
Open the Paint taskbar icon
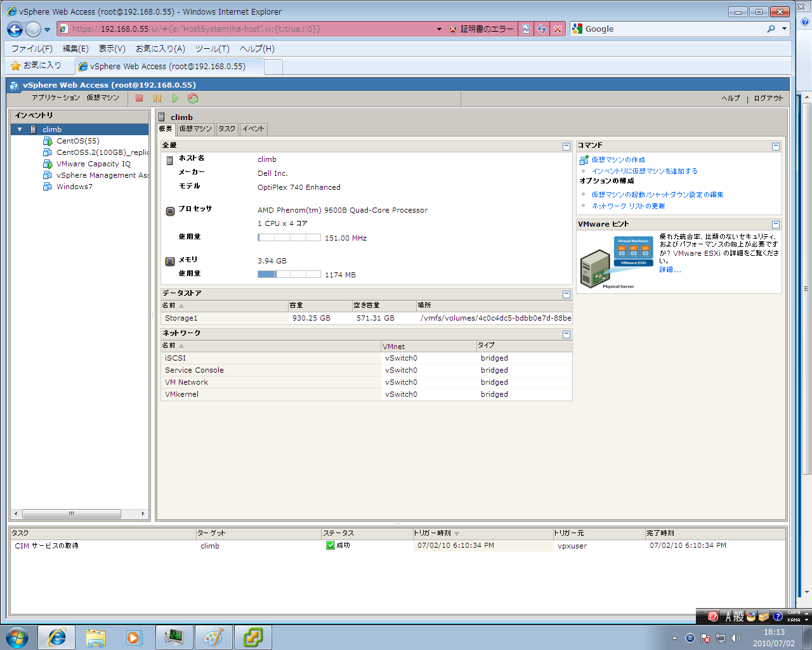click(x=214, y=637)
